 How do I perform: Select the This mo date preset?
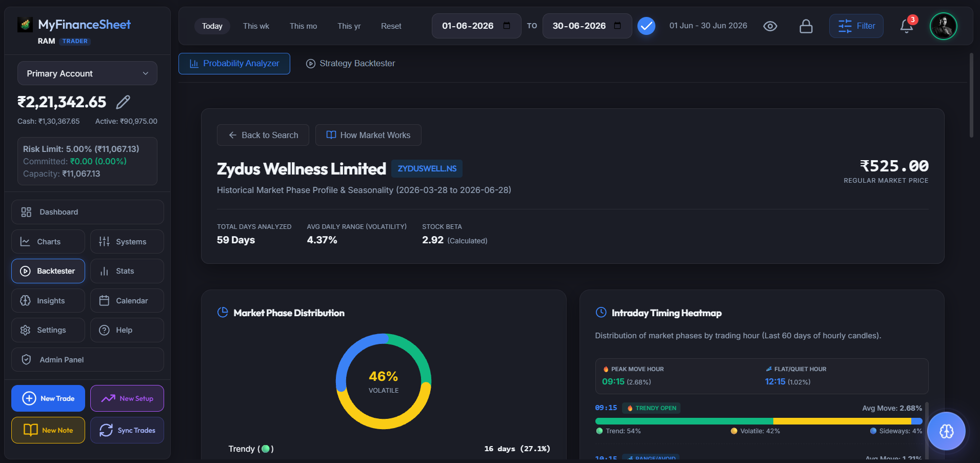tap(303, 26)
